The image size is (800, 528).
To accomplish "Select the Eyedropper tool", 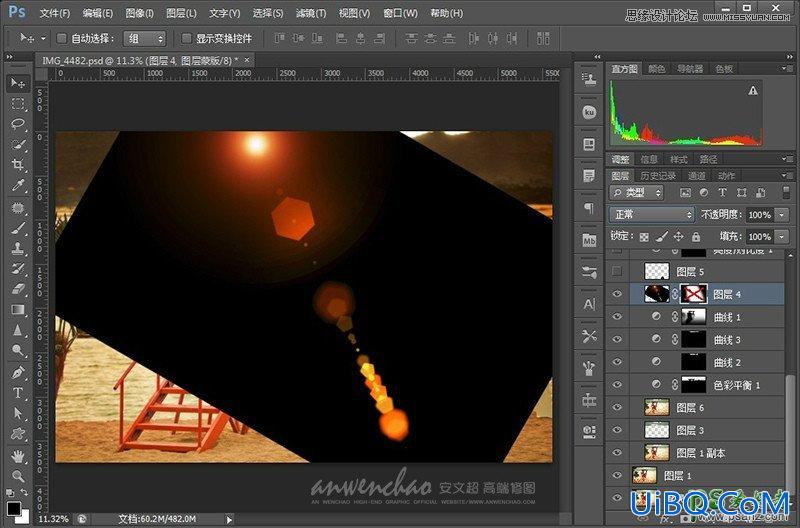I will [x=18, y=186].
